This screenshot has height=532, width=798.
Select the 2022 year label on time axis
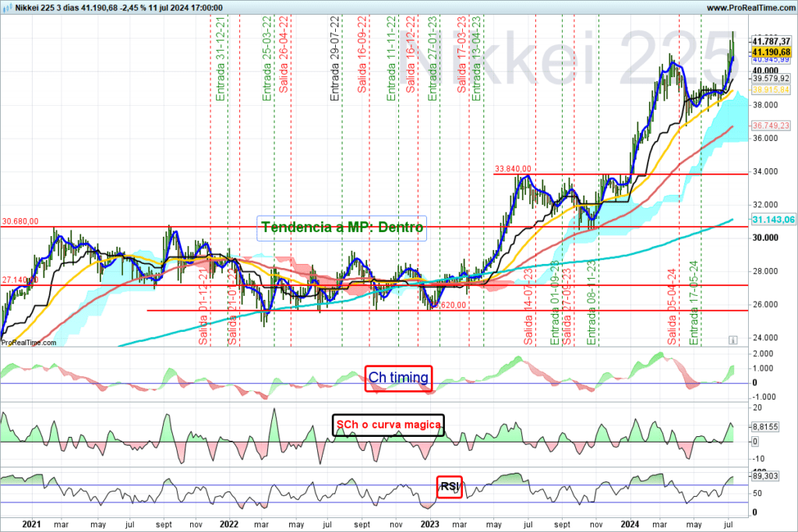(x=229, y=524)
